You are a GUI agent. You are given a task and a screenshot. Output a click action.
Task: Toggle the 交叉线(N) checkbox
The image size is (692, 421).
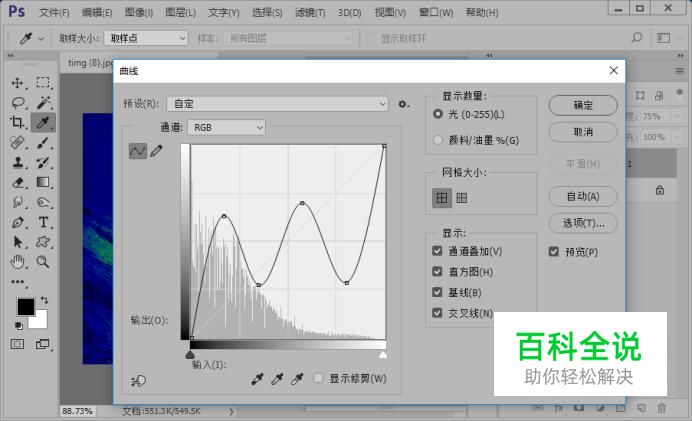coord(437,313)
